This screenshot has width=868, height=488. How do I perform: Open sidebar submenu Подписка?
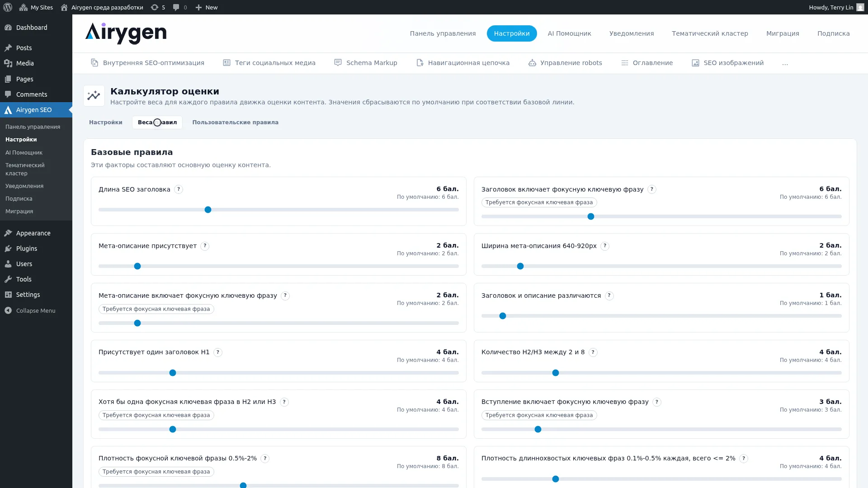(x=19, y=198)
